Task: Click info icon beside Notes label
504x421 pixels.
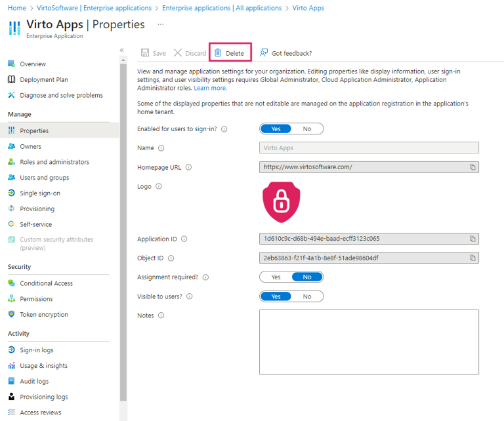Action: (x=161, y=315)
